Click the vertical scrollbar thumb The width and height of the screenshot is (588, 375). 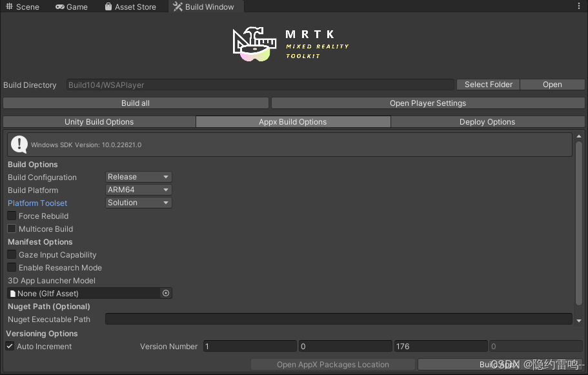point(579,223)
